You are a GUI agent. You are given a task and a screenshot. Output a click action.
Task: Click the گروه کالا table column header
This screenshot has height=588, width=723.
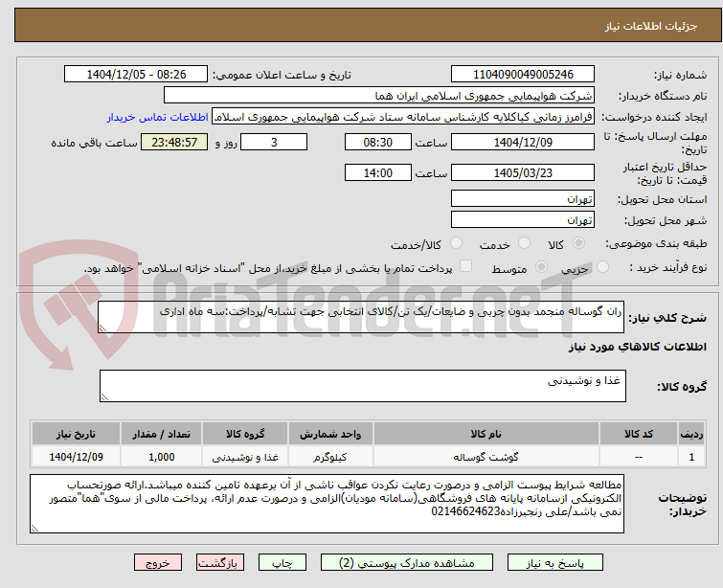coord(245,434)
